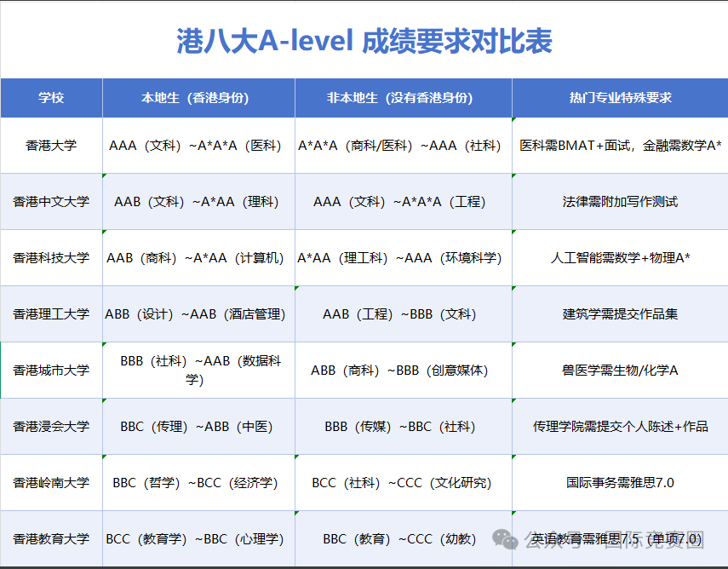The width and height of the screenshot is (728, 569).
Task: Select cell BBC（哲学）~BCC（经济学）
Action: click(x=198, y=483)
